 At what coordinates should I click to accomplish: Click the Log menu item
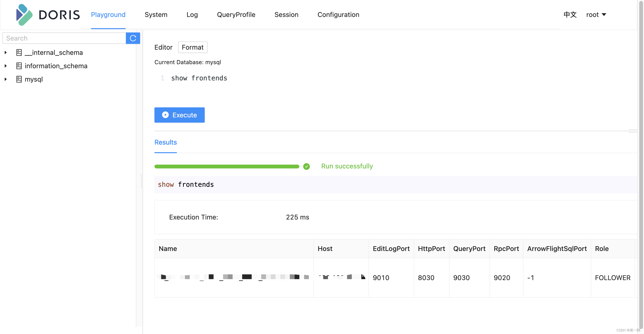[x=192, y=15]
